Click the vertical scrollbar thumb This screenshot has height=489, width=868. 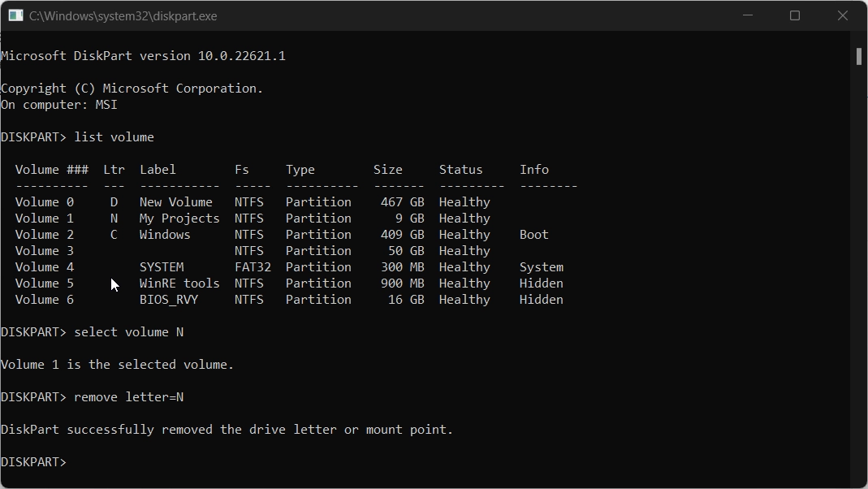[858, 57]
